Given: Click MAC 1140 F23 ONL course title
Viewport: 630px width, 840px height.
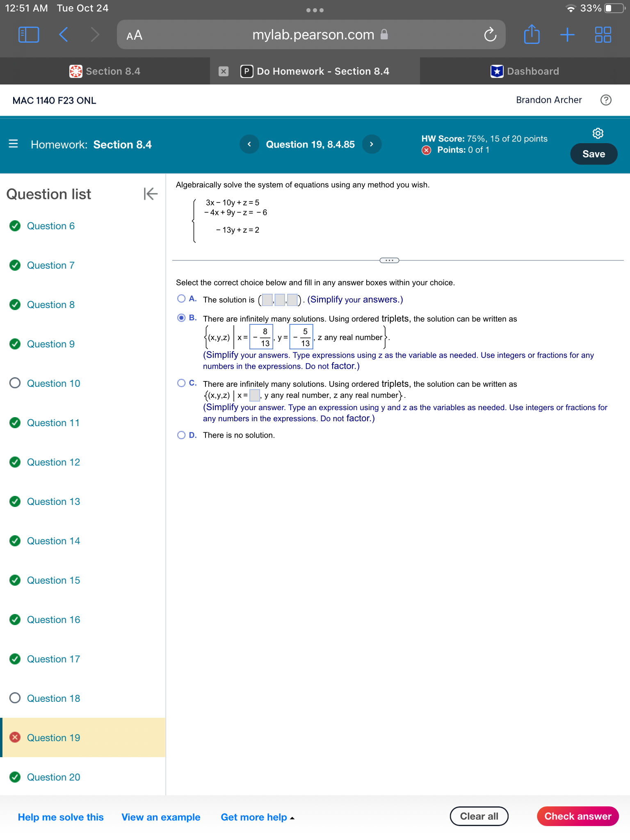Looking at the screenshot, I should (x=55, y=100).
